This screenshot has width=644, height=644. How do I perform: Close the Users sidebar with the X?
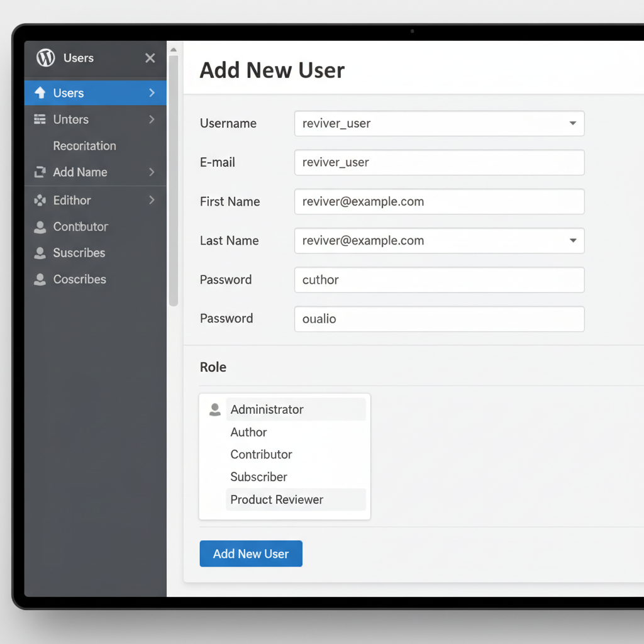150,58
